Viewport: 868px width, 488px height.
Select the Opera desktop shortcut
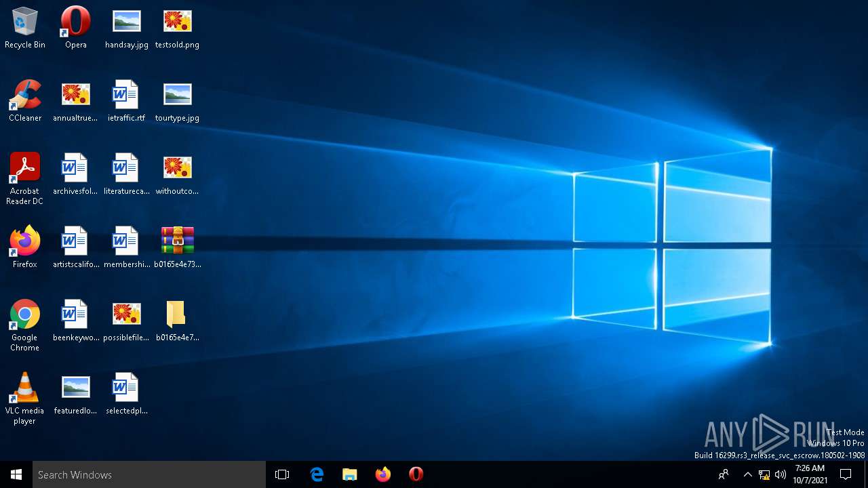[76, 28]
